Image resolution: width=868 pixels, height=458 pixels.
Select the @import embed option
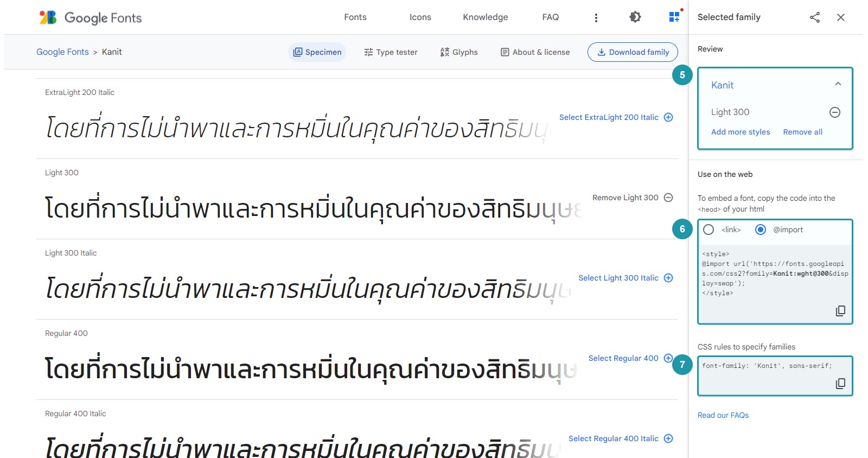[761, 230]
